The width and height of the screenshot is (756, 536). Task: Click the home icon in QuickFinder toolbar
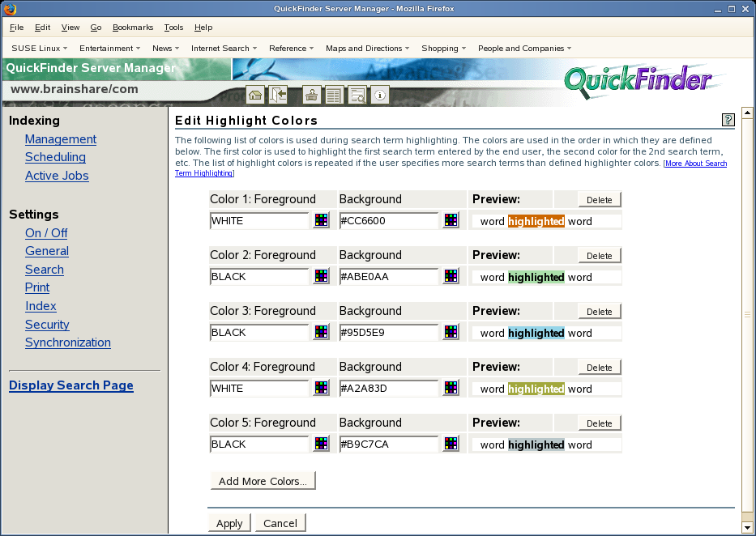[255, 95]
